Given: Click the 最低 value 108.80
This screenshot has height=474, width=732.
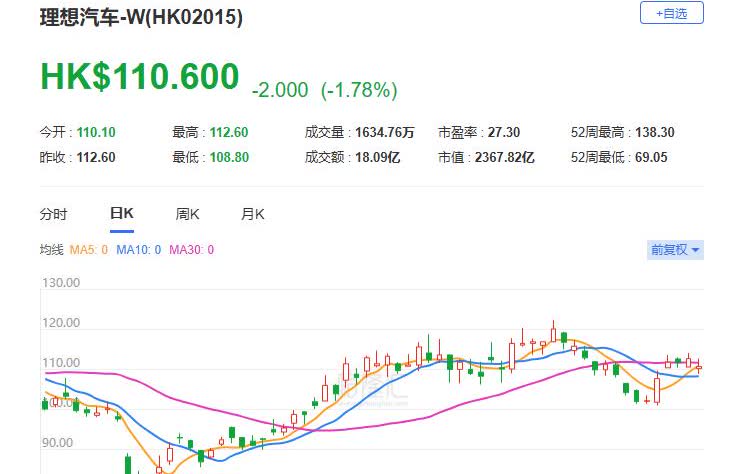Looking at the screenshot, I should (x=229, y=157).
